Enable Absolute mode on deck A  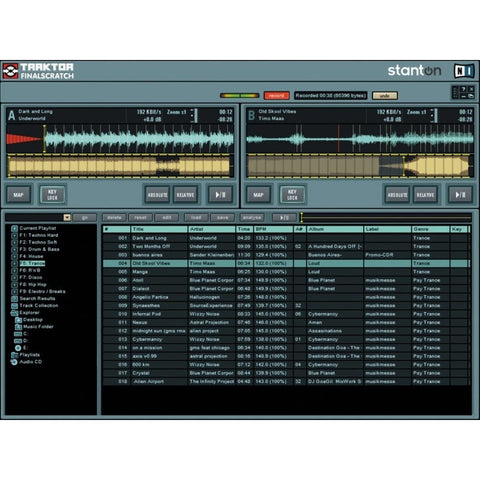pyautogui.click(x=158, y=195)
